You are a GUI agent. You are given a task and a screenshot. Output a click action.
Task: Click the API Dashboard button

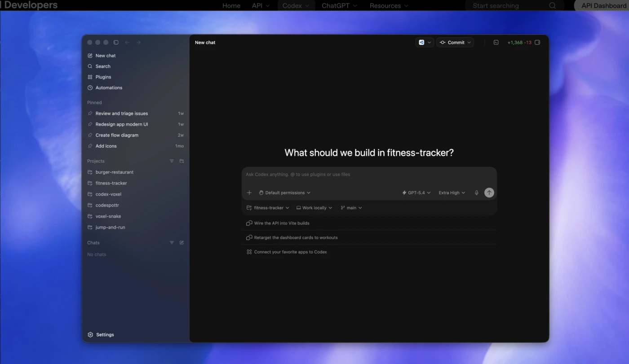click(603, 6)
